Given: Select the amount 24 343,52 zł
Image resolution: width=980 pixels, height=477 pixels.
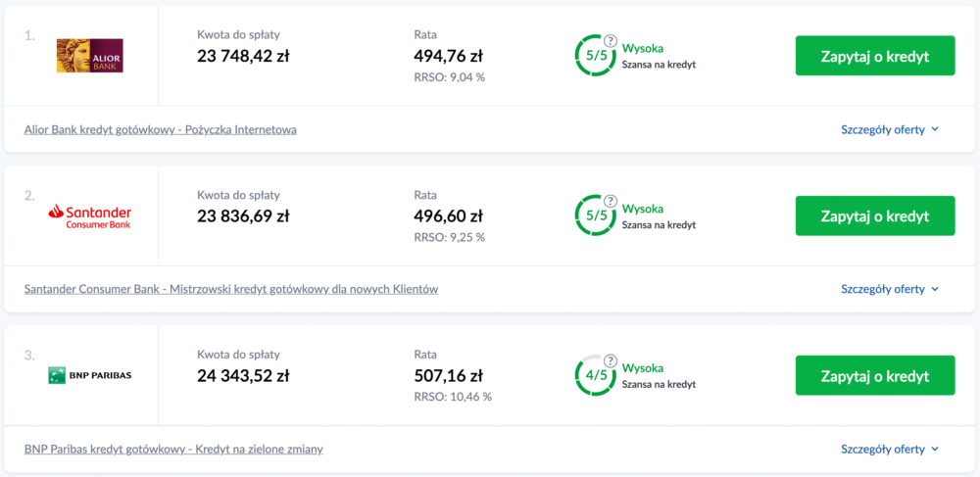Looking at the screenshot, I should point(243,376).
